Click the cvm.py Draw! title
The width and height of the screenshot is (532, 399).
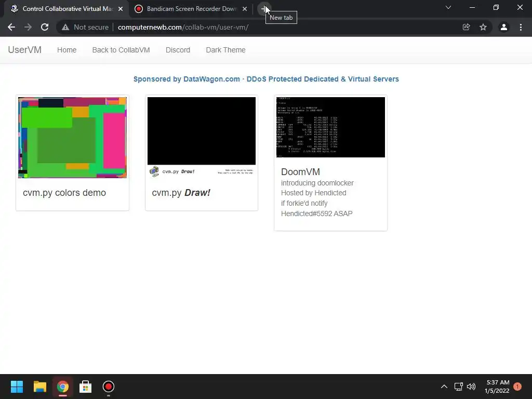tap(181, 193)
